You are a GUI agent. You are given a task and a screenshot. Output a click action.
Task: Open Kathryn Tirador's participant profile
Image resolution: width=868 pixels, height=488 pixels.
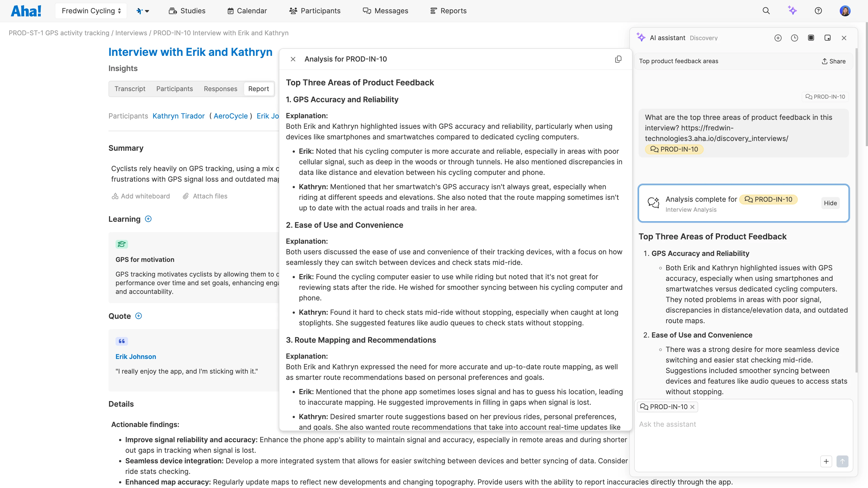click(178, 116)
